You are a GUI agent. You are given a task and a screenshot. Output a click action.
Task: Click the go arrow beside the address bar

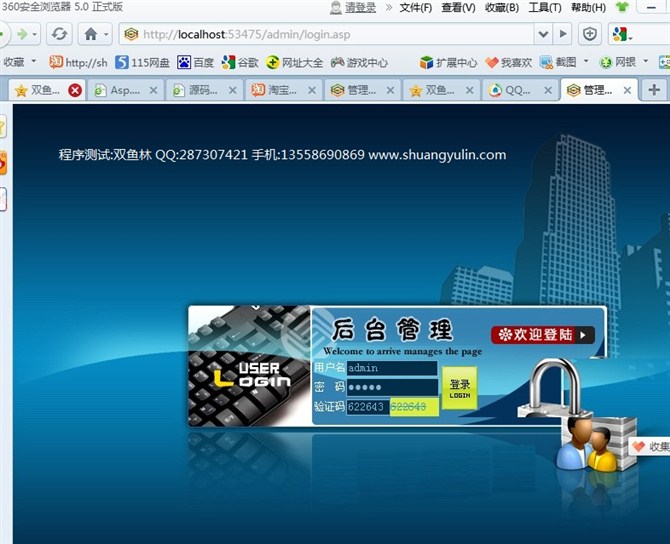pyautogui.click(x=563, y=34)
